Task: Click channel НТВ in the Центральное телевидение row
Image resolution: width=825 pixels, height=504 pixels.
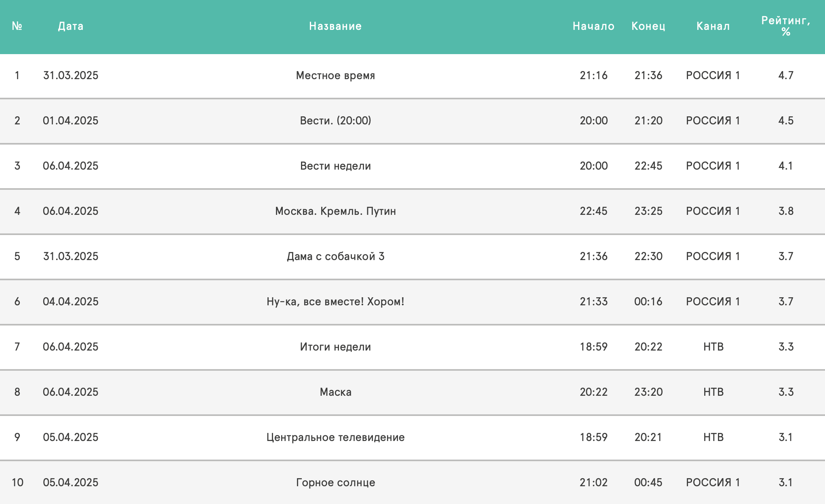Action: click(713, 437)
